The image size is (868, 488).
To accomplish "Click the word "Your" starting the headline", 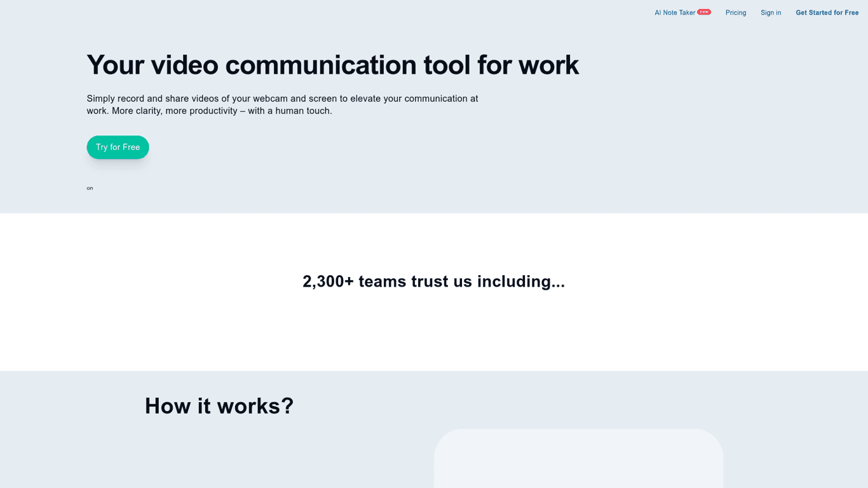I will [x=114, y=65].
